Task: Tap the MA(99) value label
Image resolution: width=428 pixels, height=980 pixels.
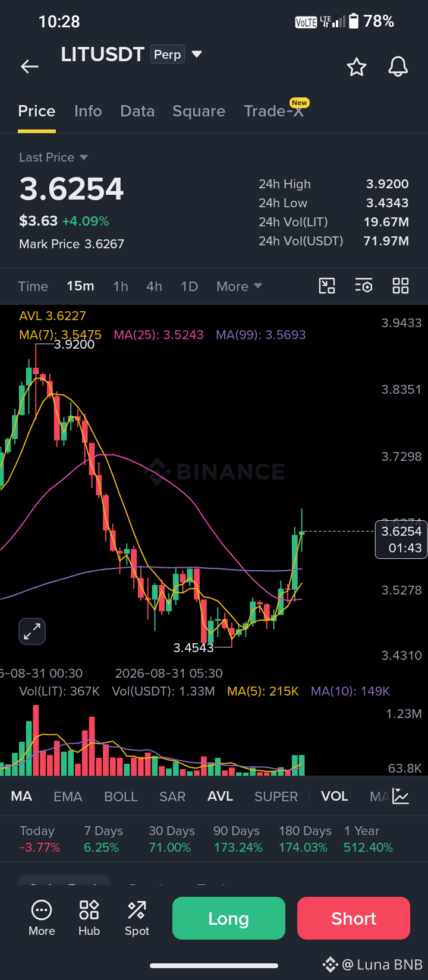Action: tap(261, 335)
